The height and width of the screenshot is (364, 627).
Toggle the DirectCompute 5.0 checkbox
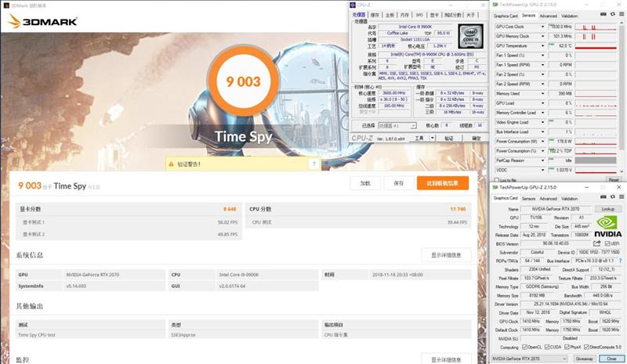pyautogui.click(x=586, y=348)
